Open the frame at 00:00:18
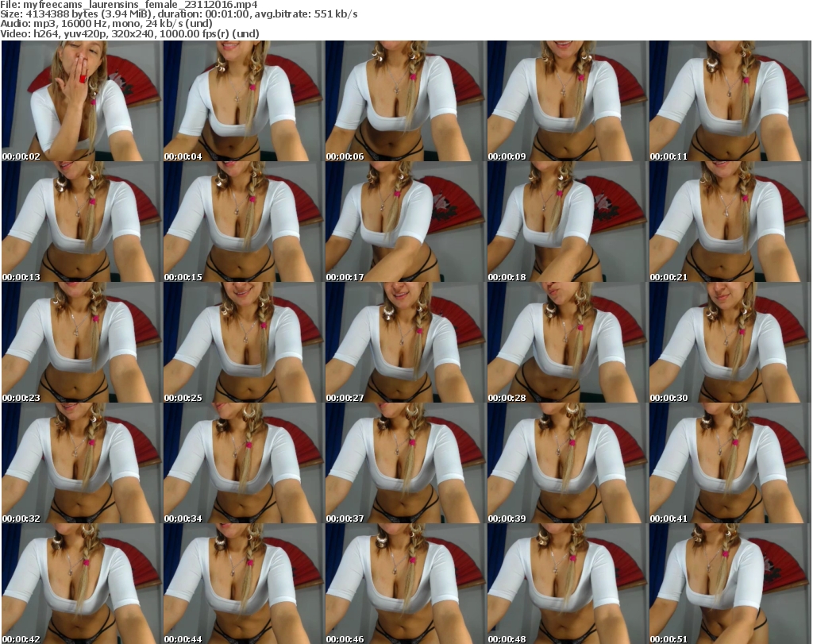 [567, 222]
